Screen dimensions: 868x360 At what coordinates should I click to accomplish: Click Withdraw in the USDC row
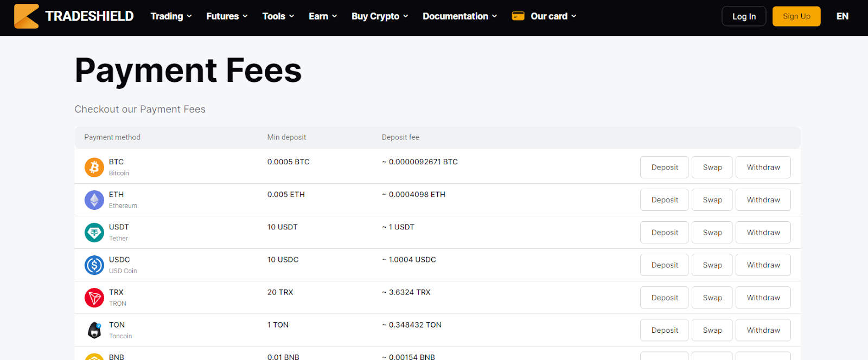(763, 265)
